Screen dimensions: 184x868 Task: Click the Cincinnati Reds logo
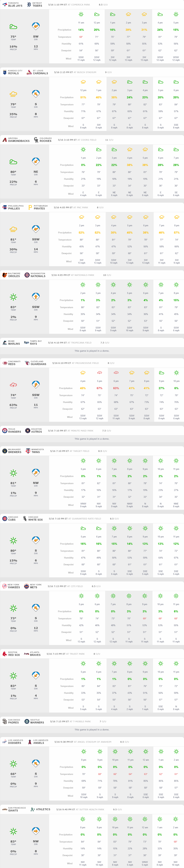point(4,363)
